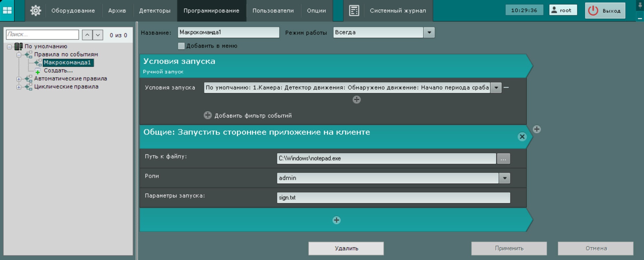Click the plus icon beside Добавить фильтр событий
Screen dimensions: 644x260
pos(208,115)
